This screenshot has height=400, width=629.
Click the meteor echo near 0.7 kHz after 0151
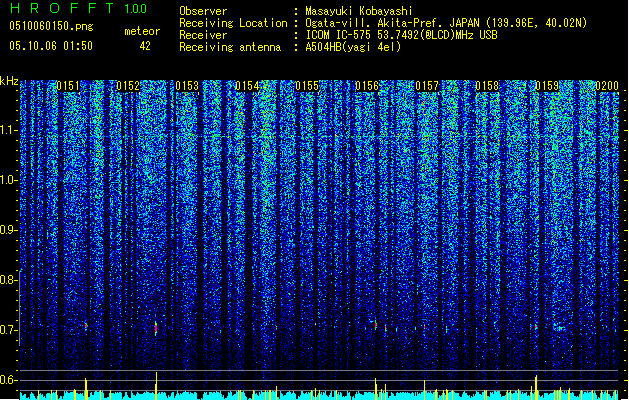(86, 325)
